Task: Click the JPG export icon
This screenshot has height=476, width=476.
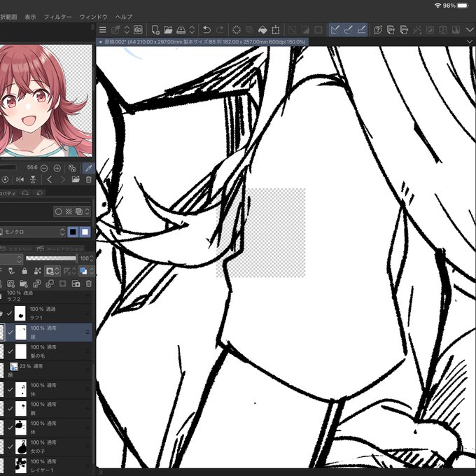Action: (x=391, y=29)
